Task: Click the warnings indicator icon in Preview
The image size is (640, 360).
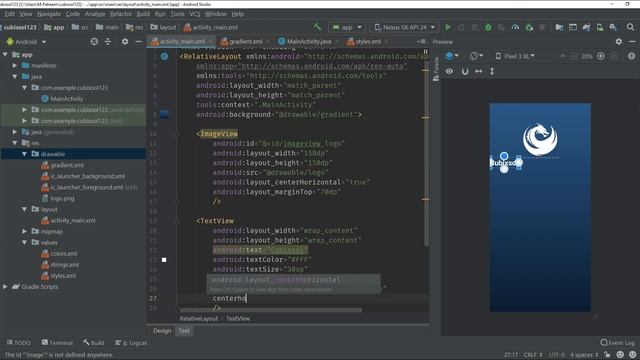Action: point(631,56)
